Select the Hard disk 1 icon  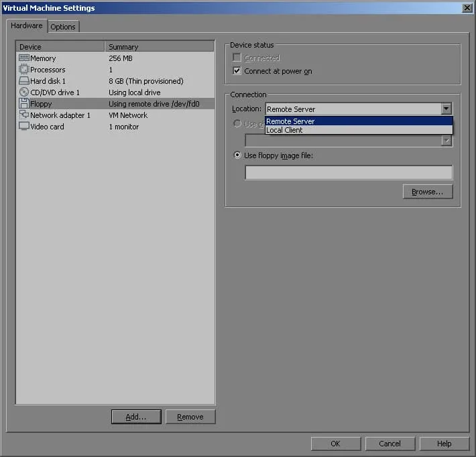pos(23,81)
